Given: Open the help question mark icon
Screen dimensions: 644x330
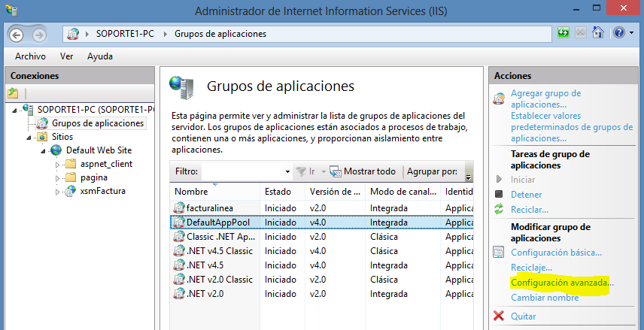Looking at the screenshot, I should click(619, 32).
